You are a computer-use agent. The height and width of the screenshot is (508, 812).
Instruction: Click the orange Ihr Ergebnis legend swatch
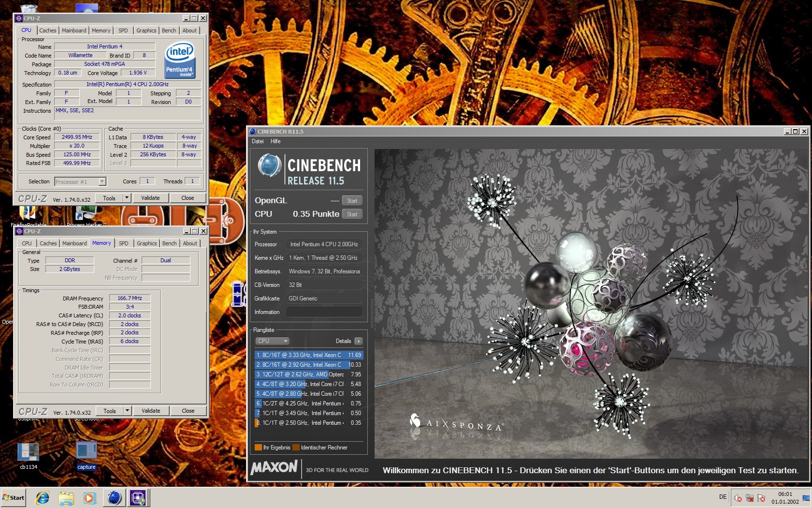(x=258, y=448)
